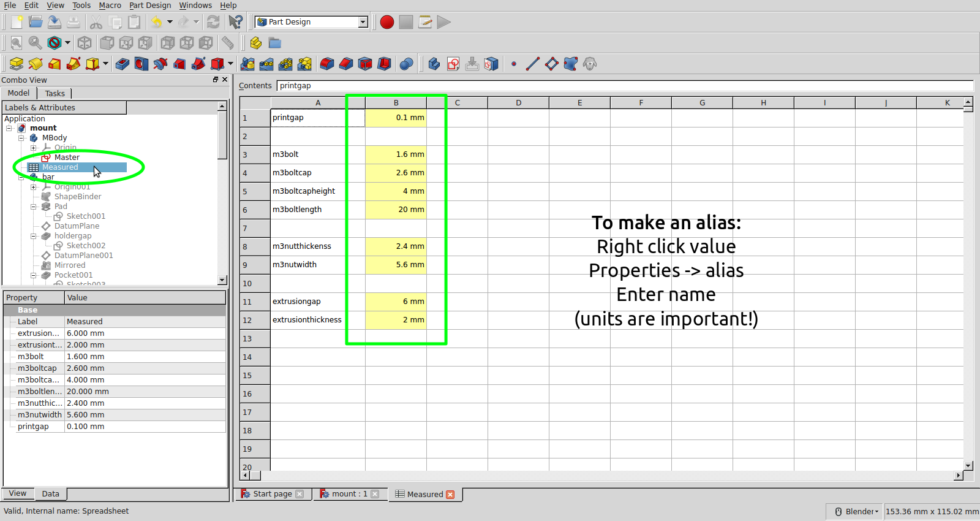
Task: Click the Create sketch icon
Action: point(453,64)
